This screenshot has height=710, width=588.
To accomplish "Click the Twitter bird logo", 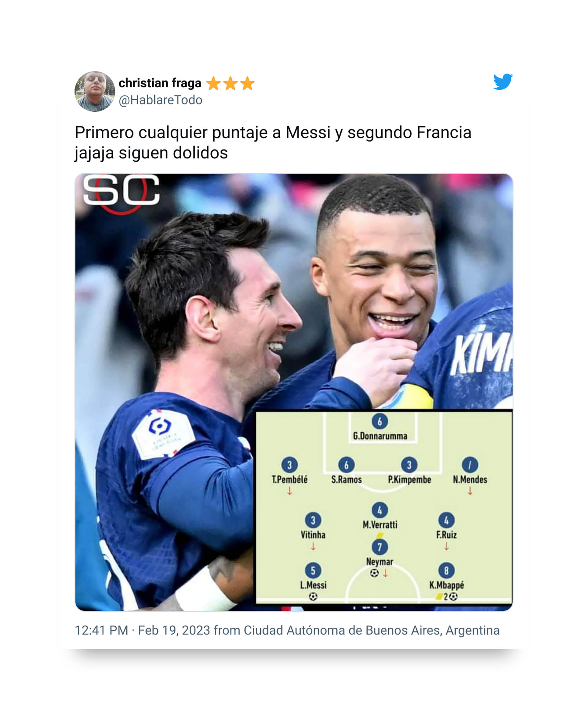I will (503, 81).
